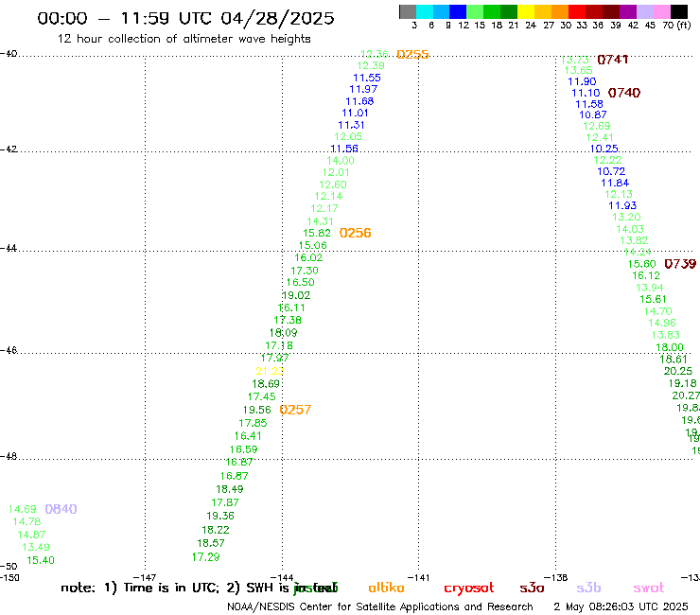Select the longitude axis label -141
700x615 pixels.
point(418,577)
